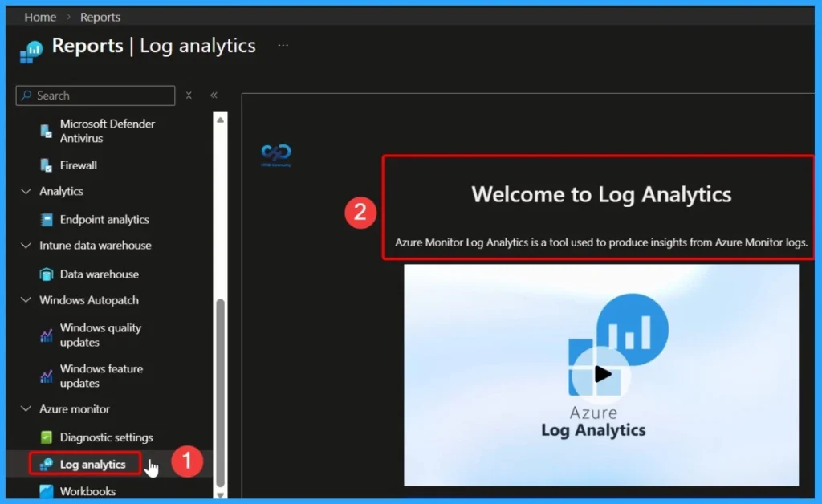
Task: Click Reports in the breadcrumb
Action: (x=100, y=16)
